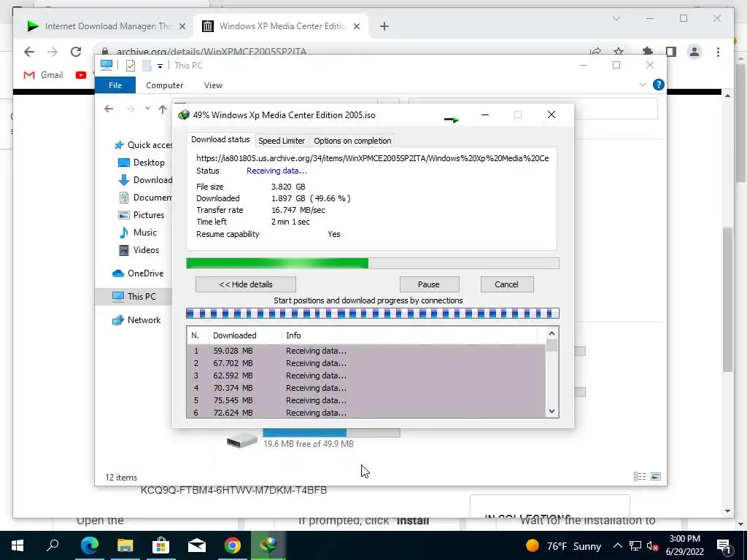Go back in Chrome browser

point(29,52)
